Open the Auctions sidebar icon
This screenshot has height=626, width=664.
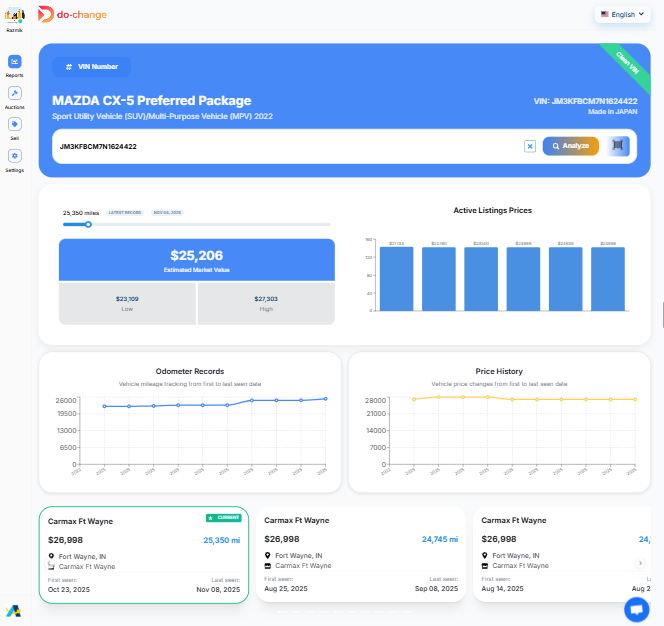click(x=14, y=93)
